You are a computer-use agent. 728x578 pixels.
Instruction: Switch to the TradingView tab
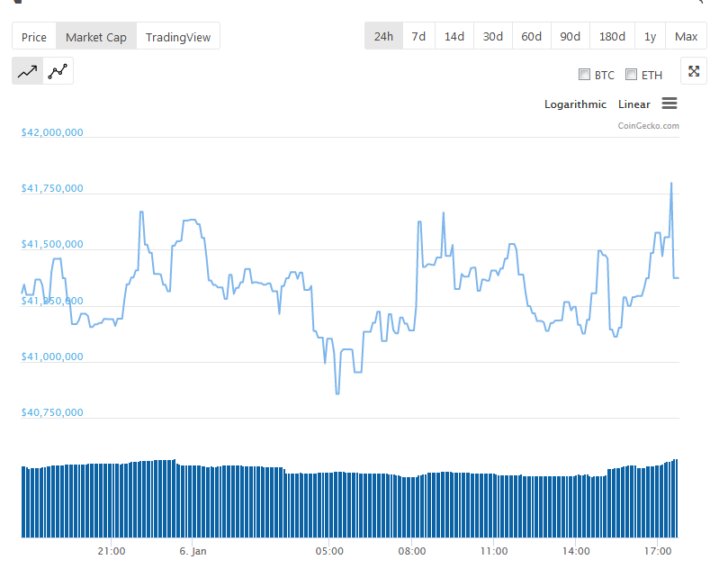178,36
